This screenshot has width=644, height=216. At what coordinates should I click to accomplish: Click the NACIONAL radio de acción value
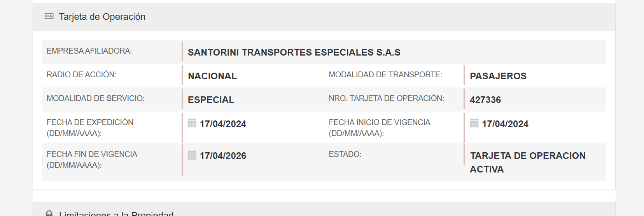pos(212,76)
